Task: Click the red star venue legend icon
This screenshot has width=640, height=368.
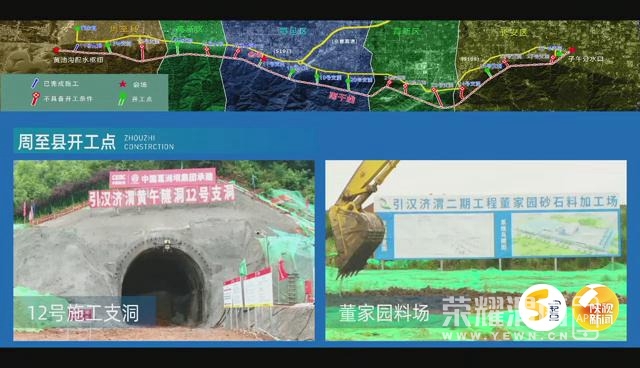Action: pyautogui.click(x=123, y=84)
